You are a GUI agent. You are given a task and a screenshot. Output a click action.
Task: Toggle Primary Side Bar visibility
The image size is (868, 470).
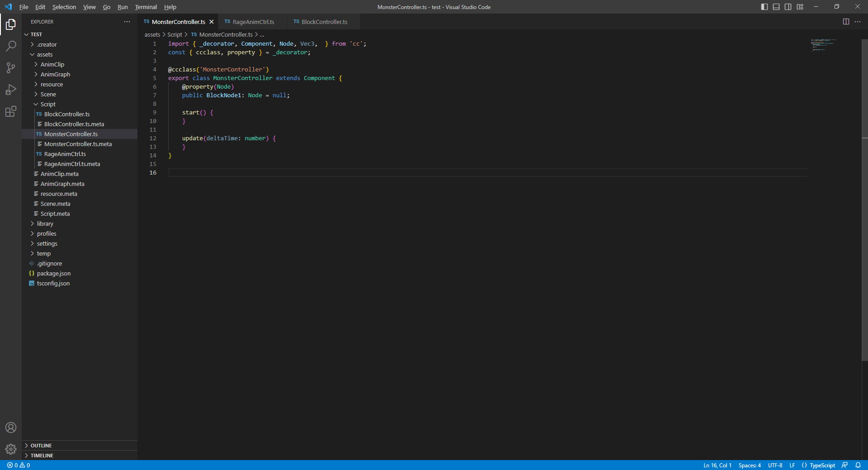(764, 7)
